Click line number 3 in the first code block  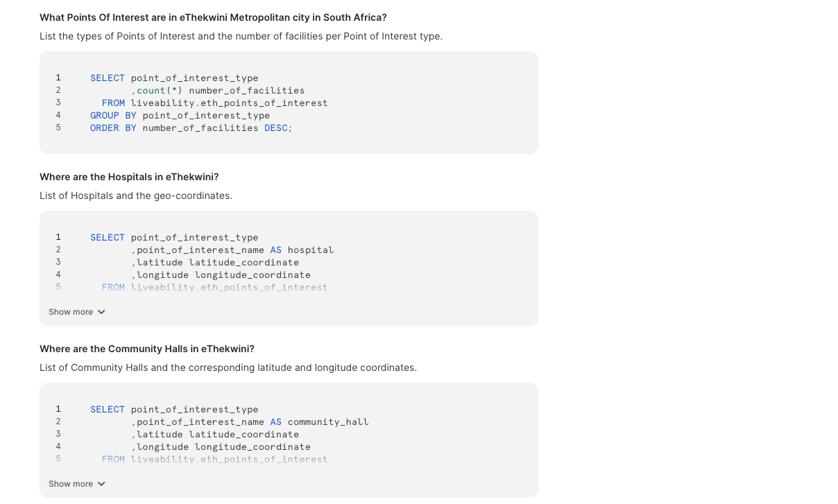click(58, 103)
